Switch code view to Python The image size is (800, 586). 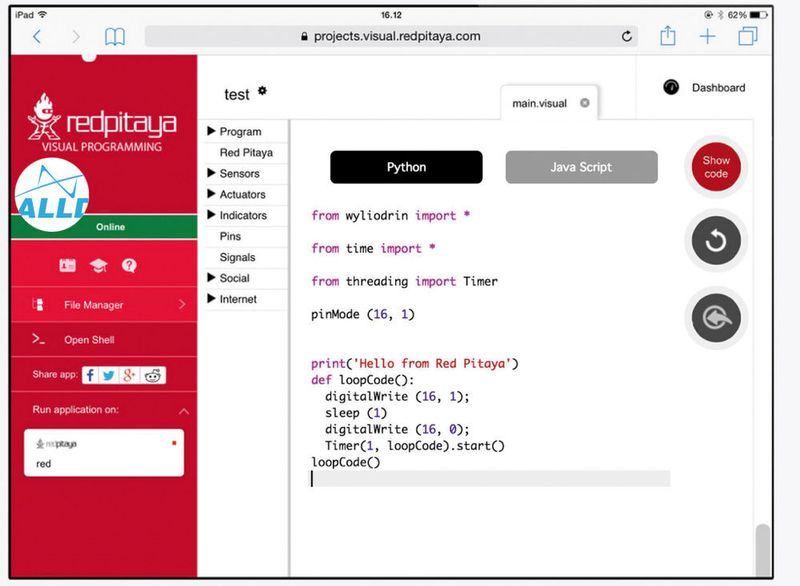tap(406, 167)
